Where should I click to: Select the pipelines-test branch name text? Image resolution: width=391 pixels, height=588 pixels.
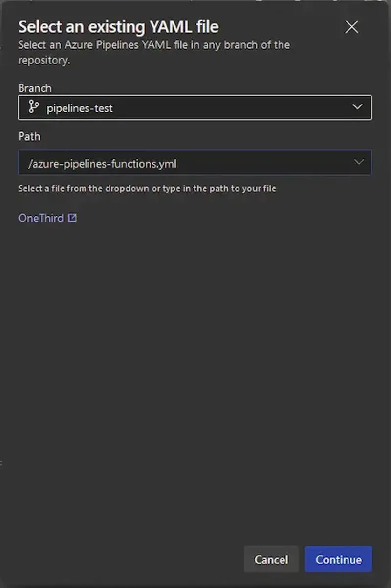(x=80, y=108)
